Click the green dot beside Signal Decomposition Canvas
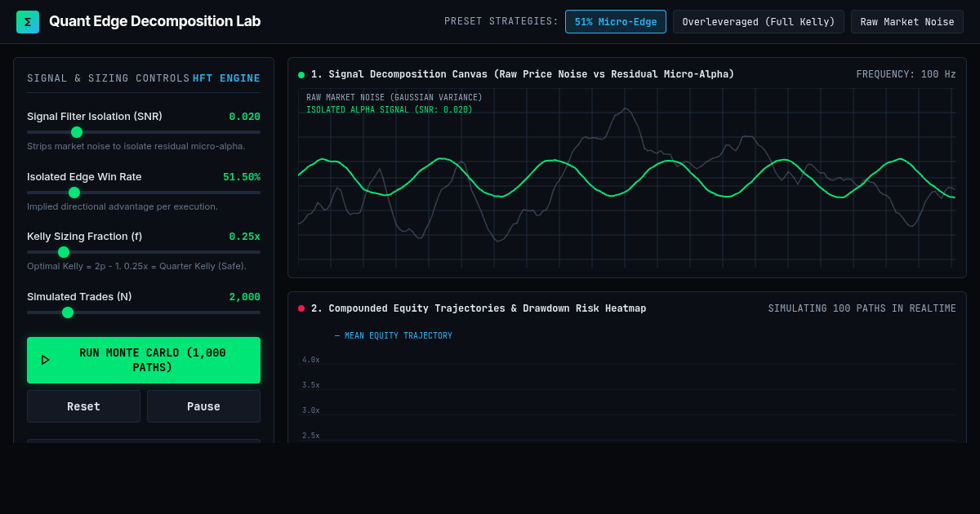Screen dimensions: 980x514 301,75
